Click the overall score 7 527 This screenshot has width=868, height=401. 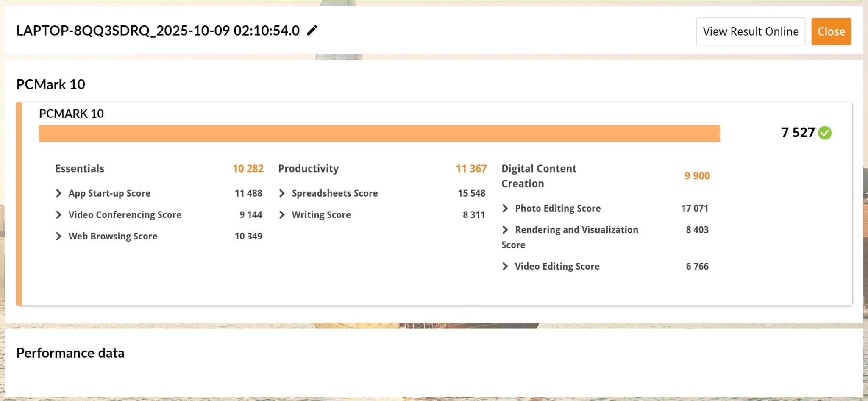(x=798, y=133)
